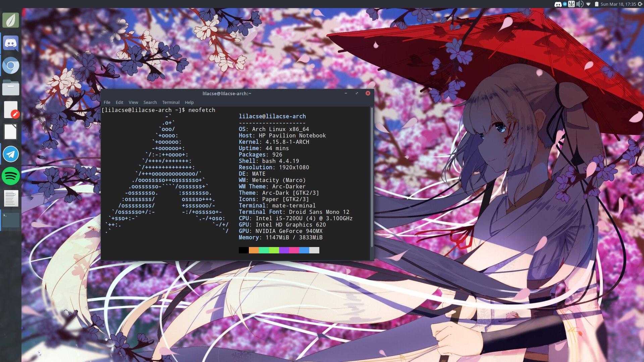
Task: Click the 'CPU: Intel i5-7200U' line
Action: [296, 218]
